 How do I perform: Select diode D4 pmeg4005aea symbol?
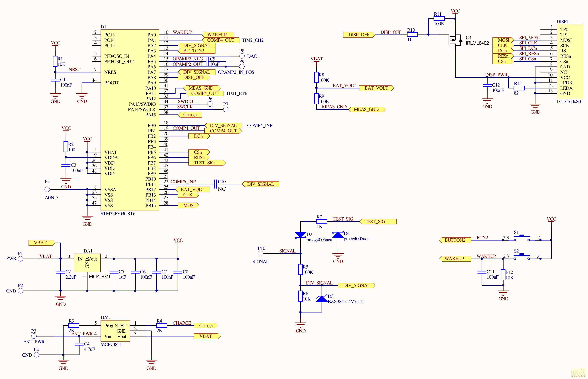(x=338, y=235)
